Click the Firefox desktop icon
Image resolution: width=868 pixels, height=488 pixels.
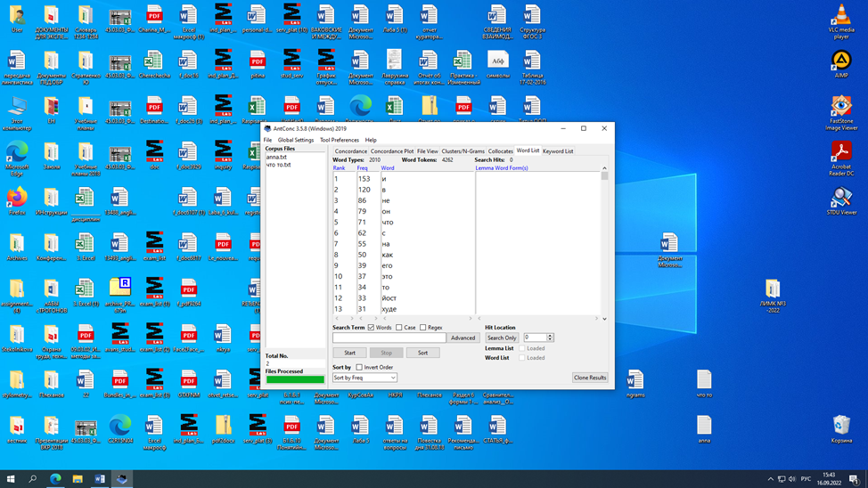(17, 198)
